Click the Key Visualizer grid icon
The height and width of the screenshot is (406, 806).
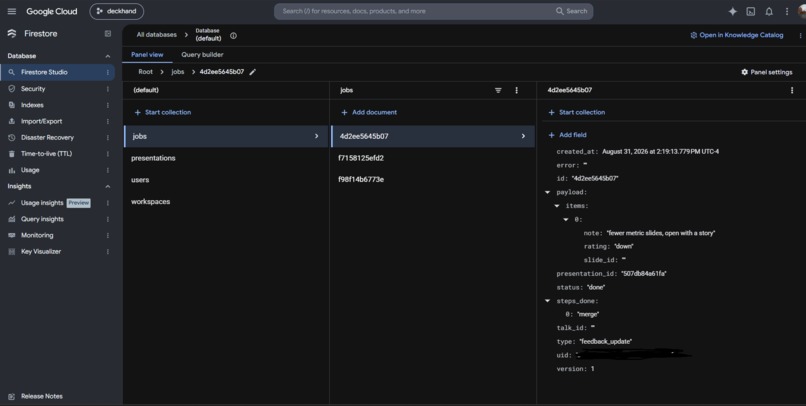tap(12, 252)
